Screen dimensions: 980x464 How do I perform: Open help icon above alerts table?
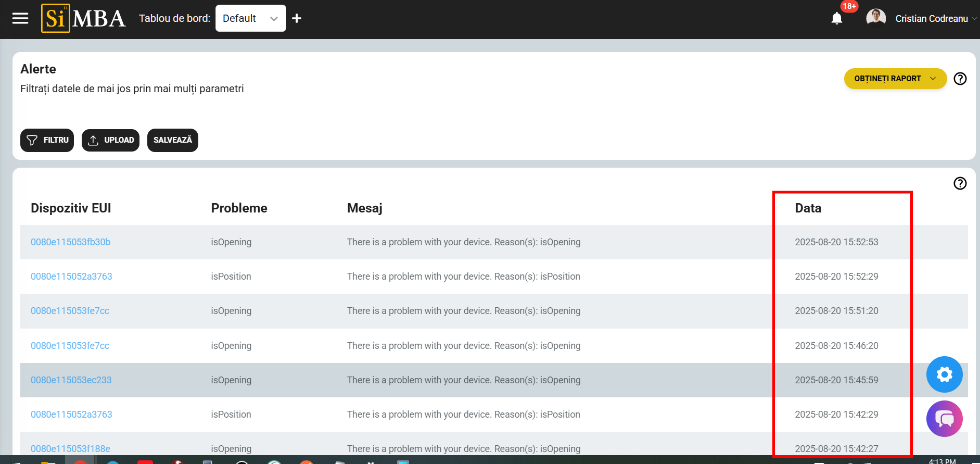(x=960, y=183)
